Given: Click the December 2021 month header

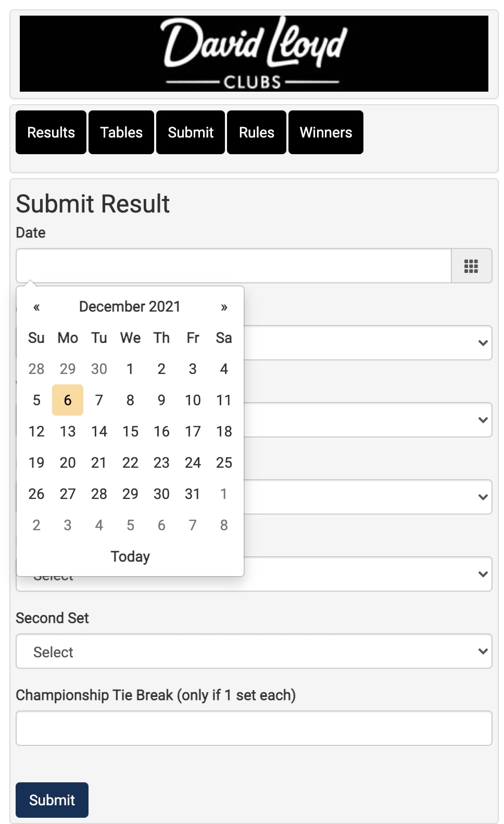Looking at the screenshot, I should tap(130, 307).
